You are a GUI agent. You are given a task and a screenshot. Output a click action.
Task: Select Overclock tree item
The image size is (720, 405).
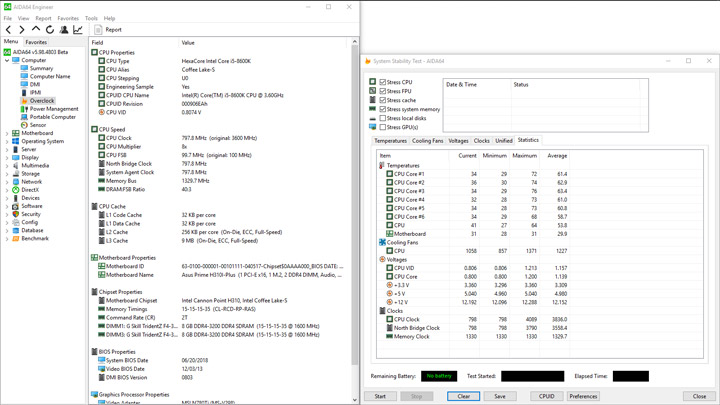pyautogui.click(x=42, y=101)
